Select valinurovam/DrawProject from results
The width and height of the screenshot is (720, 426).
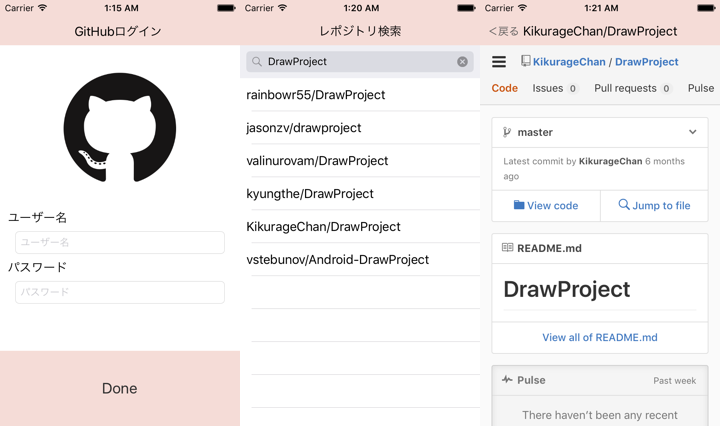[x=360, y=161]
